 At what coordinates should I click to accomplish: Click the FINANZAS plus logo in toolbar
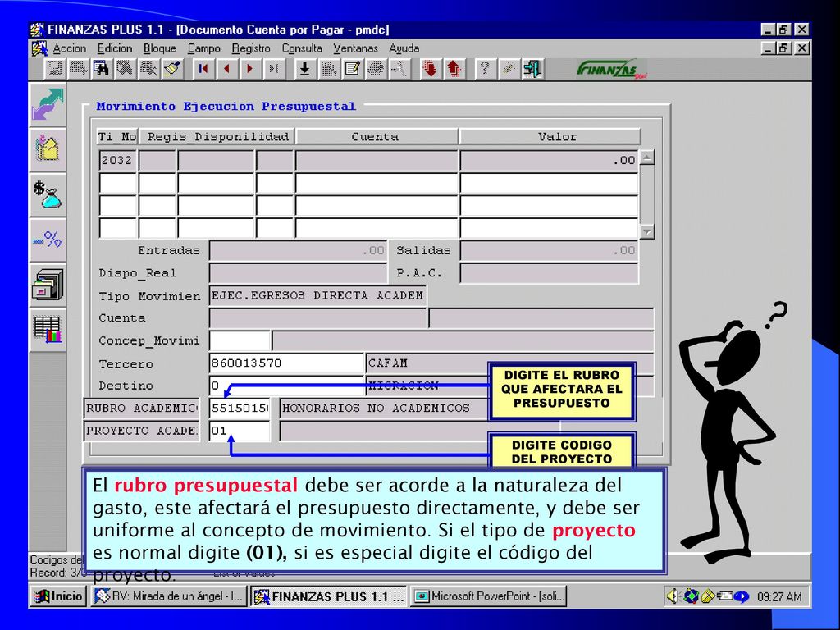coord(611,69)
